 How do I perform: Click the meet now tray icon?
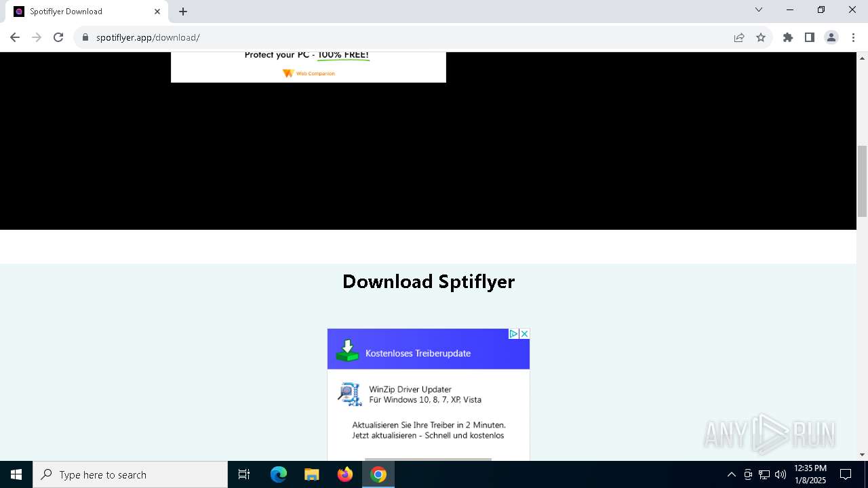coord(748,474)
